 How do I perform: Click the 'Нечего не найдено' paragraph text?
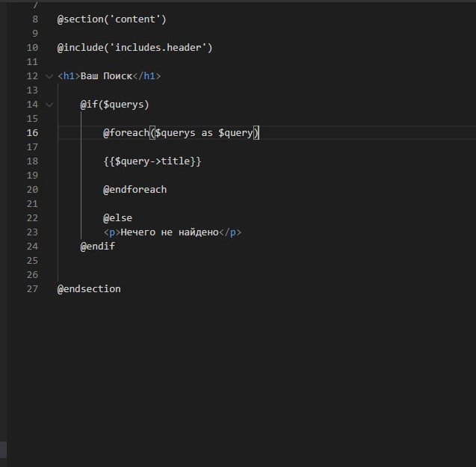170,232
